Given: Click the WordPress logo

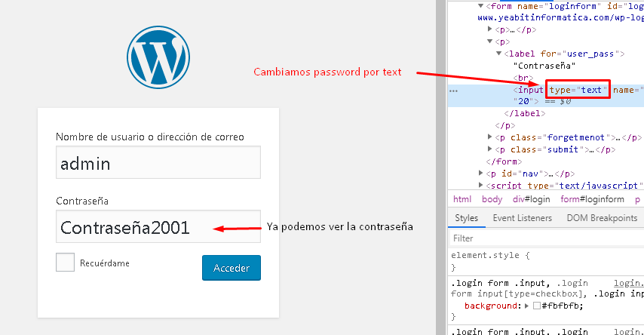Looking at the screenshot, I should point(158,57).
